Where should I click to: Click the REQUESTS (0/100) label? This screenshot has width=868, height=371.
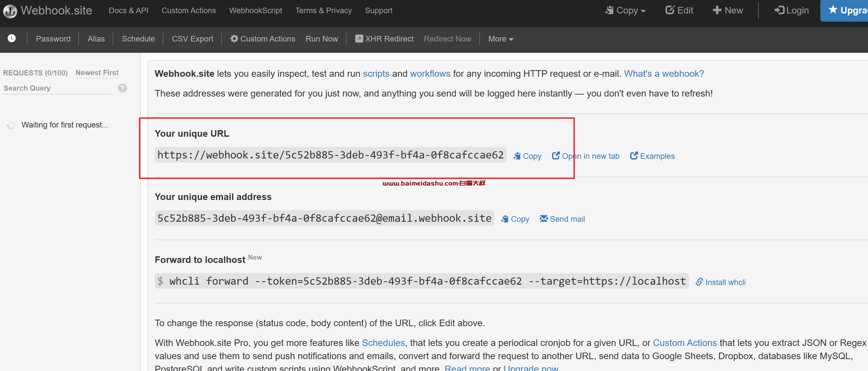(35, 73)
